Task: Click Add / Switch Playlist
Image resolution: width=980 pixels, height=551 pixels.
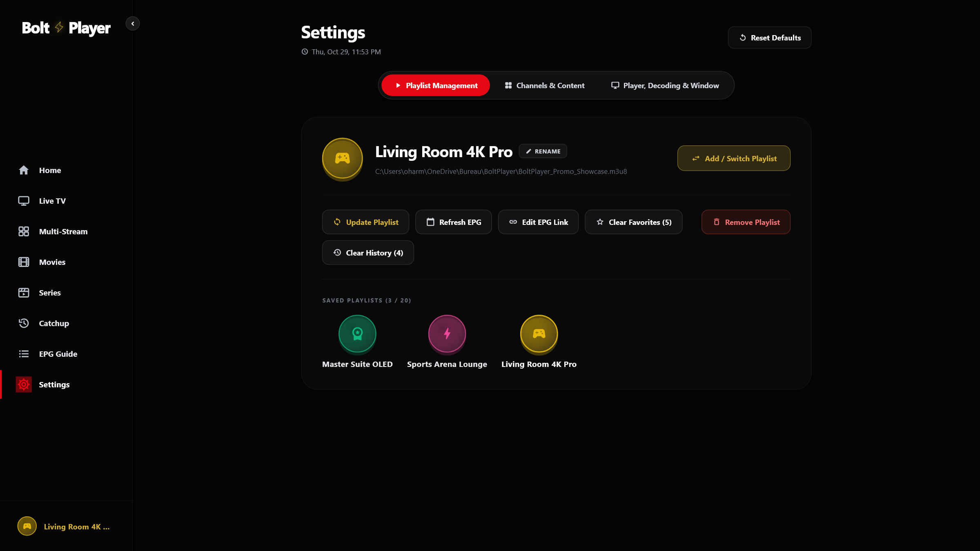Action: [x=734, y=158]
